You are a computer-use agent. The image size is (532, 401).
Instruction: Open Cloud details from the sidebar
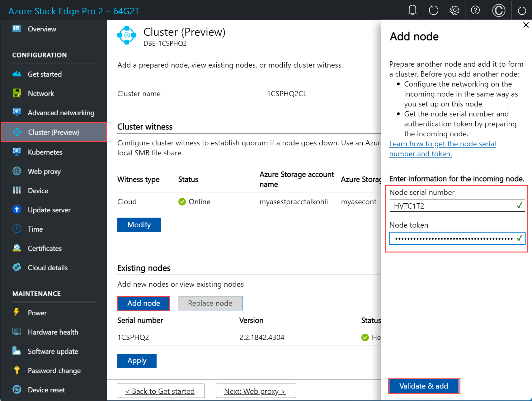(x=47, y=267)
